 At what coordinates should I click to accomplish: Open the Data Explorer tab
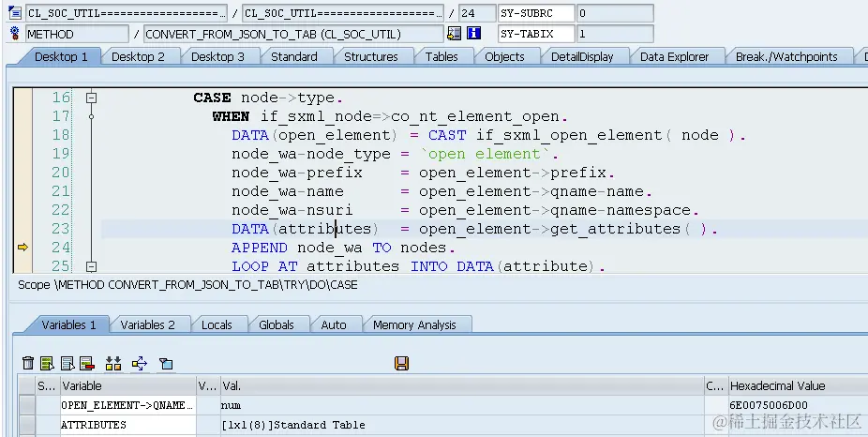pos(674,56)
